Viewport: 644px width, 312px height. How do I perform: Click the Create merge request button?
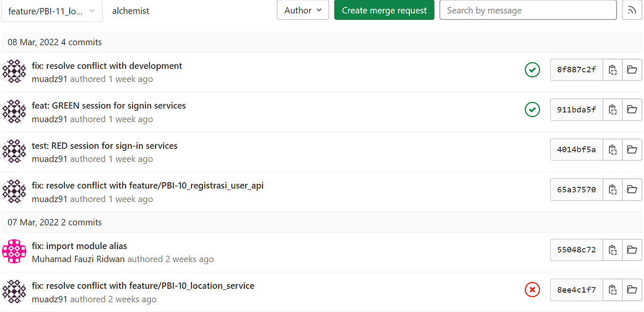384,10
